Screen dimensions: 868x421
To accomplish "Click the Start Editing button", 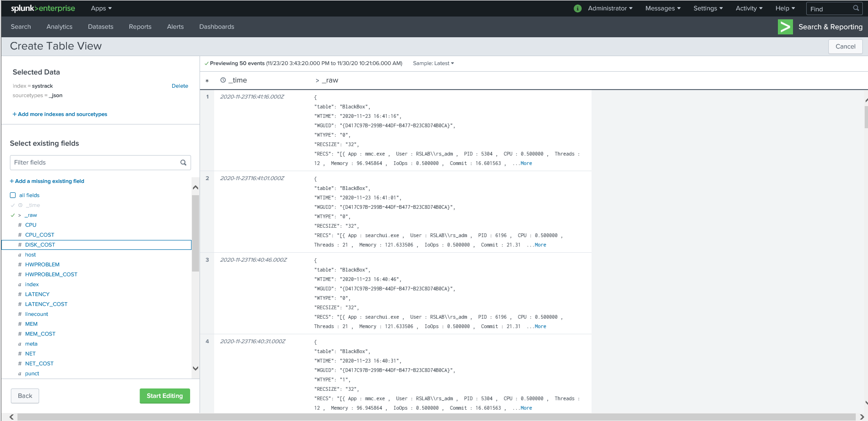I will pyautogui.click(x=165, y=396).
